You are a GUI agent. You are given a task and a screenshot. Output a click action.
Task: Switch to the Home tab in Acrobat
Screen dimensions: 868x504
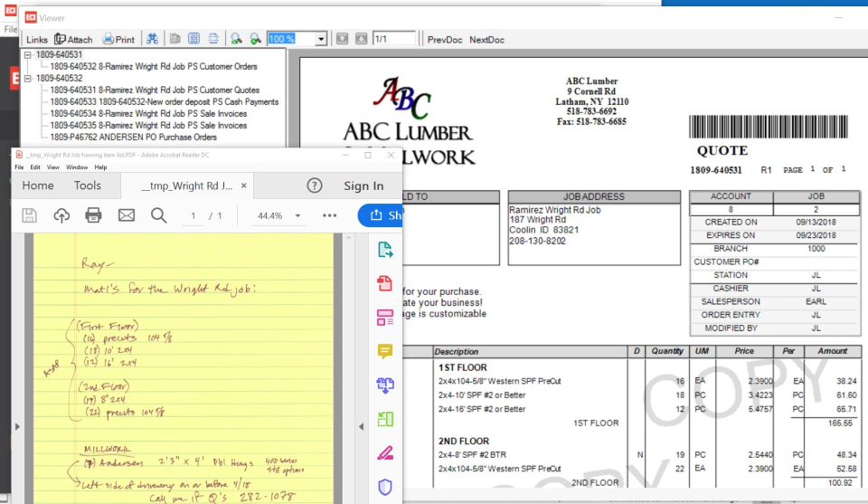tap(38, 185)
